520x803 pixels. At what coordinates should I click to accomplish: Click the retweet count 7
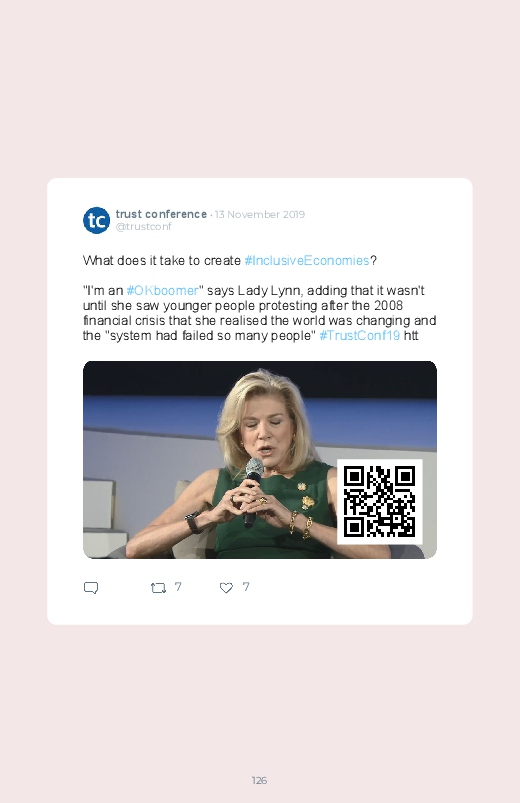(x=178, y=587)
